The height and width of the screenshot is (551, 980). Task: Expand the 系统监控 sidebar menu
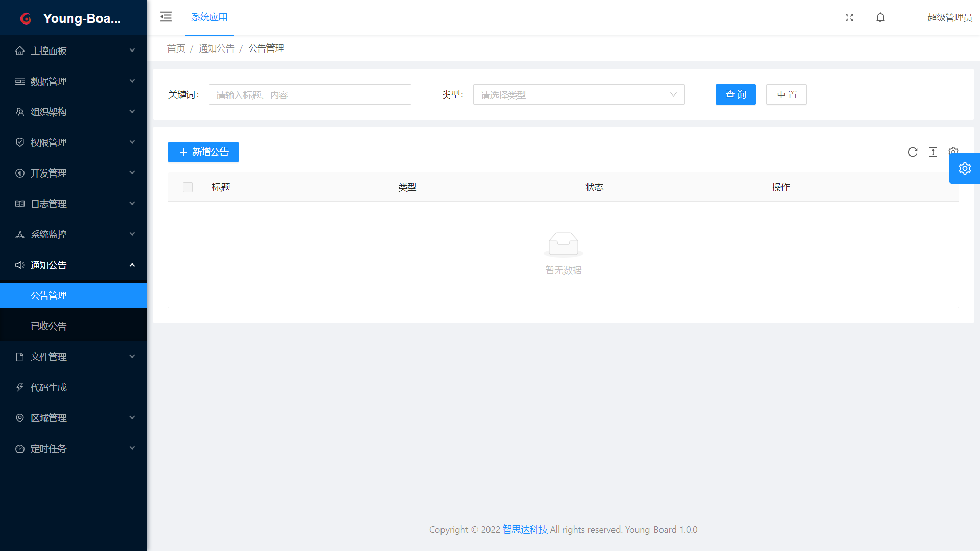73,234
